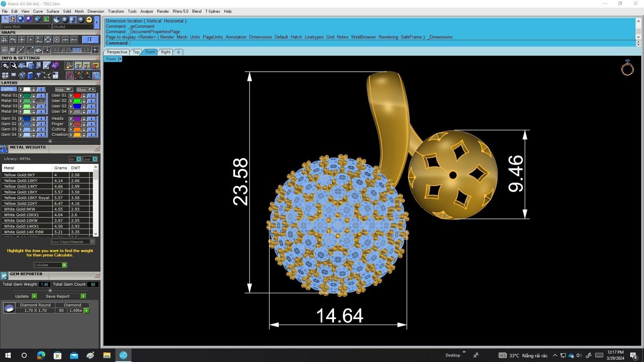The height and width of the screenshot is (362, 644).
Task: Set snap increment to 0.25
Action: tap(66, 50)
